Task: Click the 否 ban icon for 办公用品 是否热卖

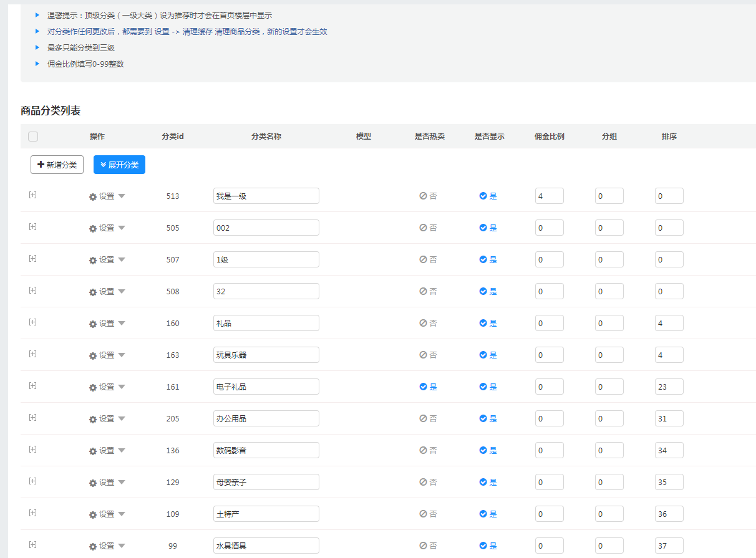Action: tap(423, 418)
